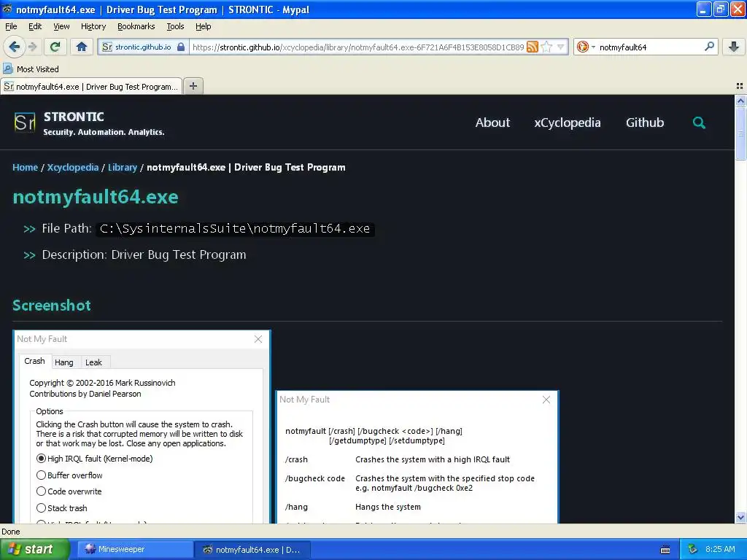747x560 pixels.
Task: Click the magnifier search go icon
Action: 709,47
